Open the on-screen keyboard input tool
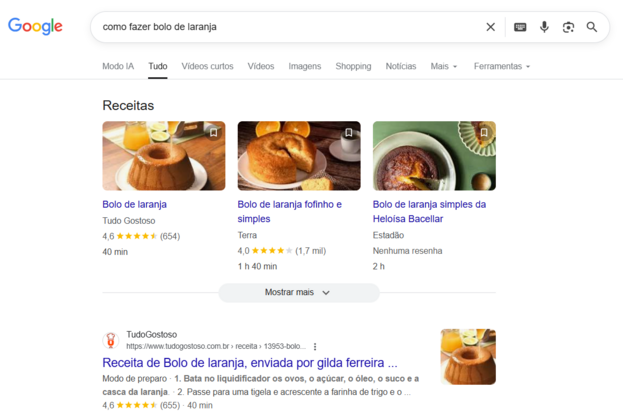 click(520, 27)
